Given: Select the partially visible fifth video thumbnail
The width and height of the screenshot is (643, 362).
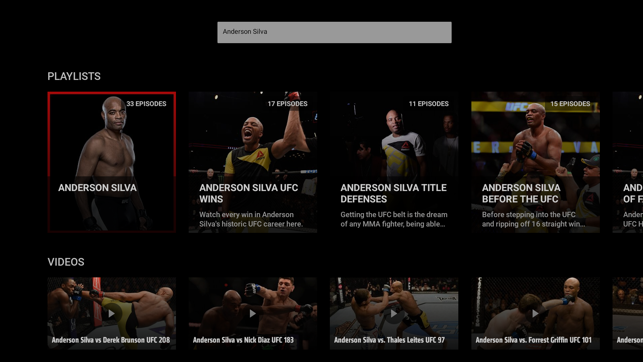Looking at the screenshot, I should point(628,313).
